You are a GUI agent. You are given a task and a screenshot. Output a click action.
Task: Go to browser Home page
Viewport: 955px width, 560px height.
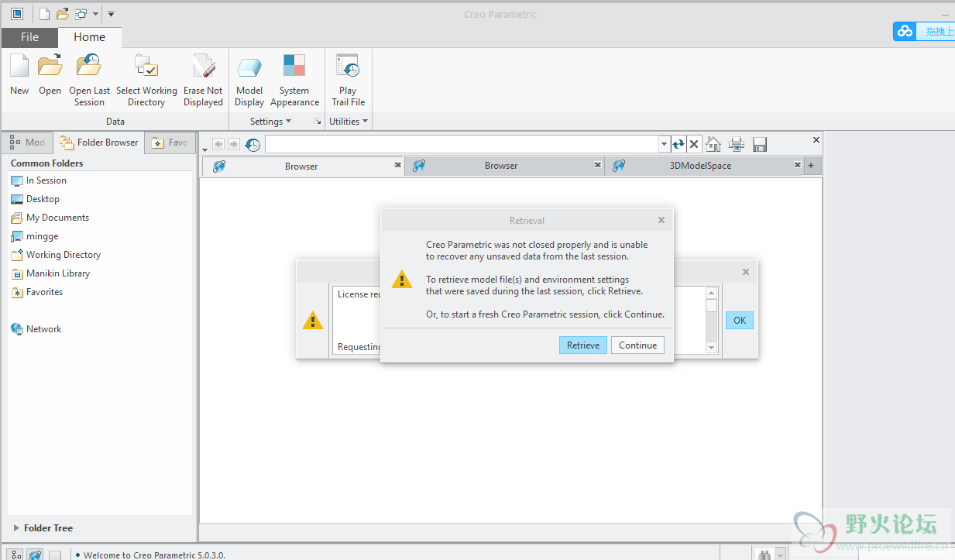714,144
